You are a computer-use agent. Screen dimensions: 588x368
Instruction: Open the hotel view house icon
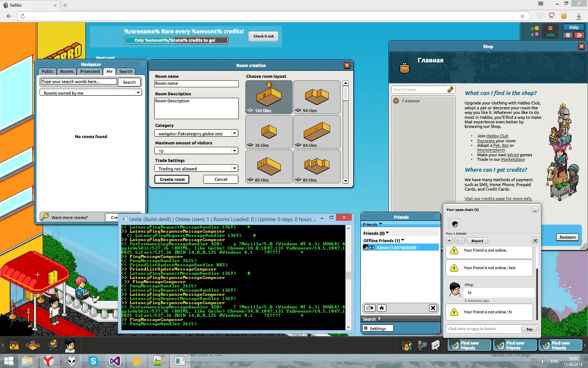click(14, 346)
